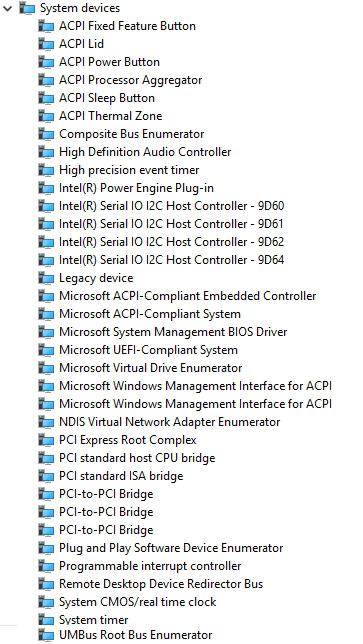Collapse the System devices category
Image resolution: width=363 pixels, height=644 pixels.
(7, 8)
